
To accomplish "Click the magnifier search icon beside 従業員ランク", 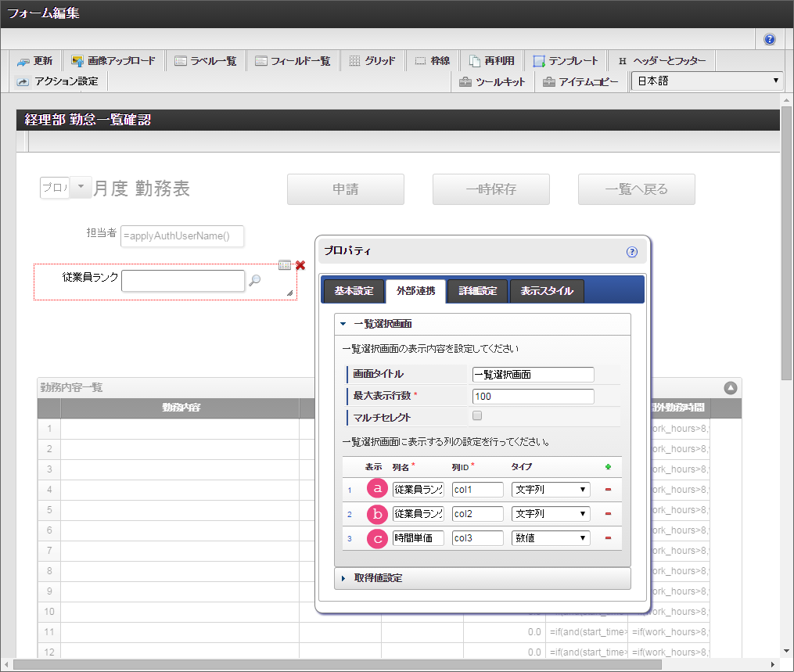I will pyautogui.click(x=254, y=281).
